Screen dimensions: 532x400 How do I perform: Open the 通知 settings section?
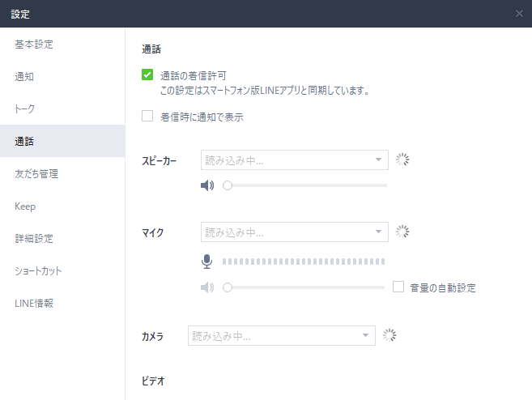tap(62, 77)
